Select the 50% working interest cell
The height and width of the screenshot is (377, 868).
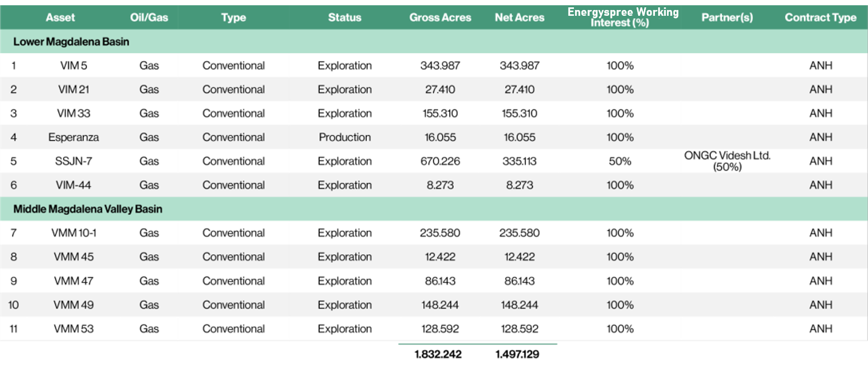620,161
